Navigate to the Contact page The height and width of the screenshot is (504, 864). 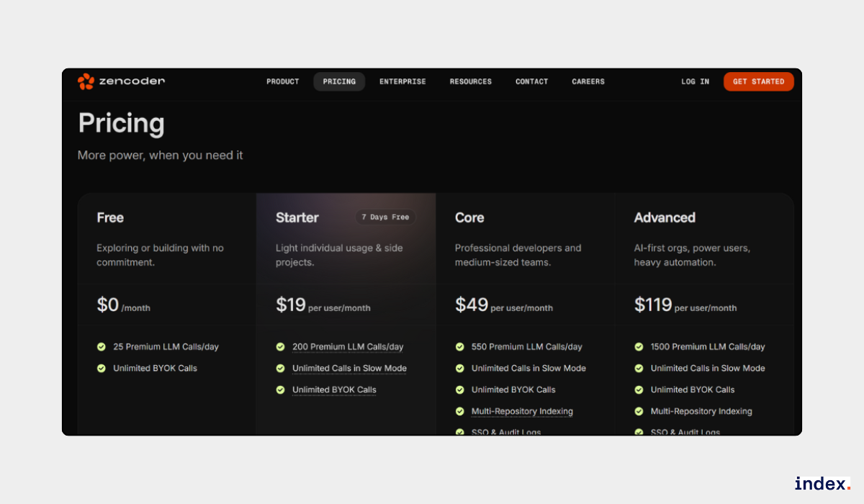[x=531, y=81]
